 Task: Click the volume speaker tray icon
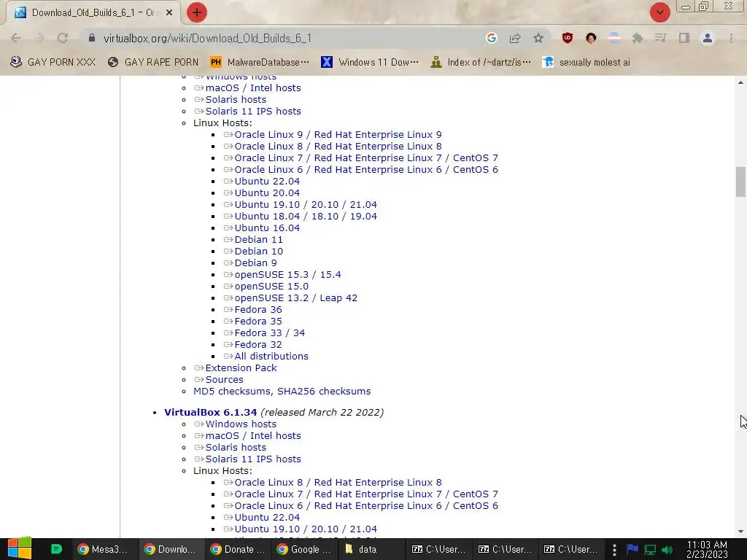click(667, 550)
